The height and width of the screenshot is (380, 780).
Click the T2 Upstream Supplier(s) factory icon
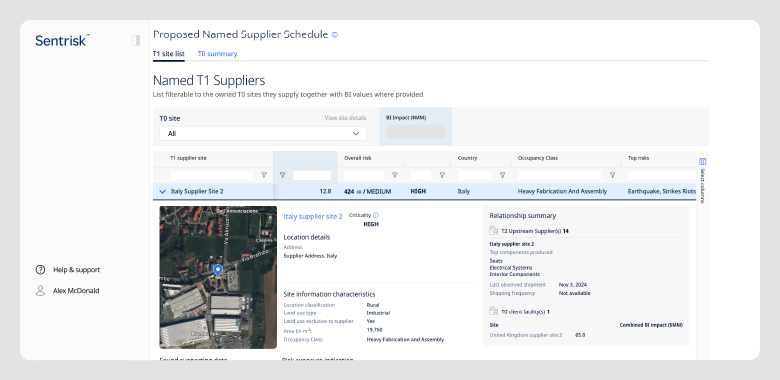tap(493, 231)
